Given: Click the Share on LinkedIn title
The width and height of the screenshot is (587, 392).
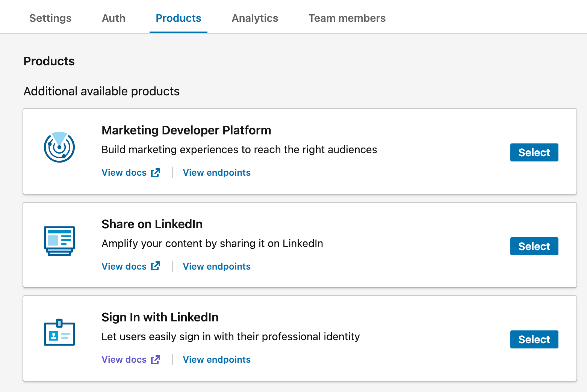Looking at the screenshot, I should 152,224.
